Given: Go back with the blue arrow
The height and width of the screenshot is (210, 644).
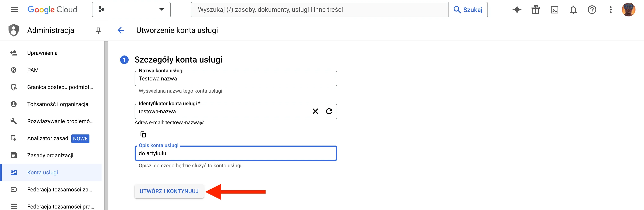Looking at the screenshot, I should tap(121, 30).
